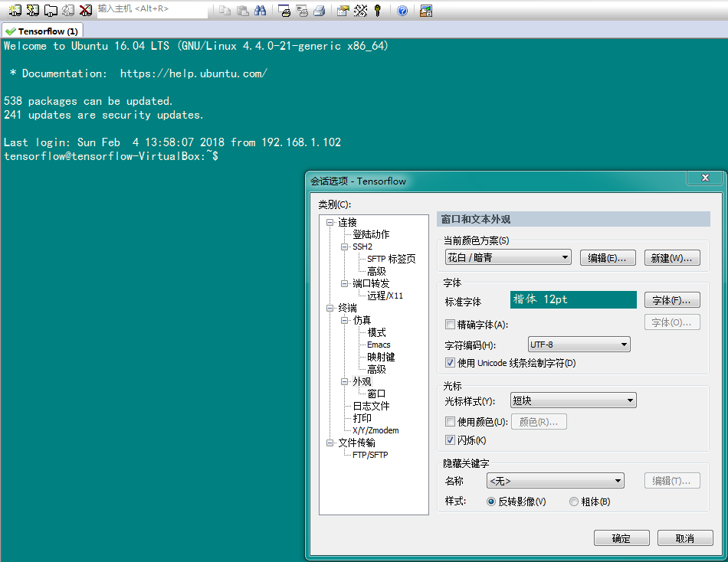Open the 当前颜色方案 dropdown

click(x=508, y=258)
